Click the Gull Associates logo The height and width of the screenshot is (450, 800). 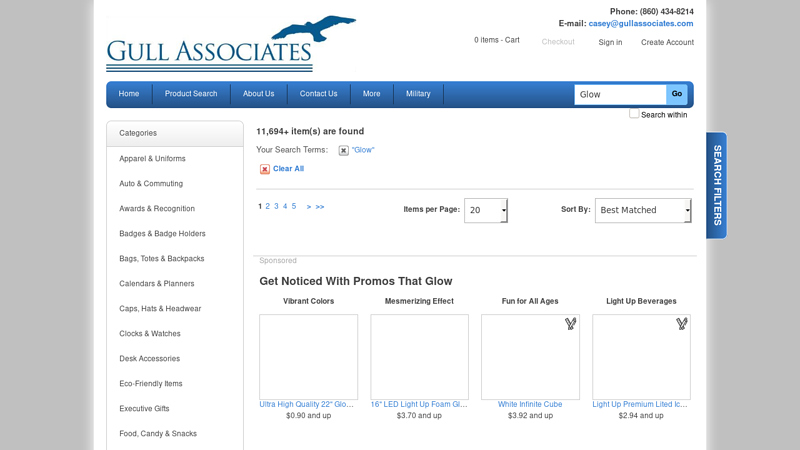231,44
